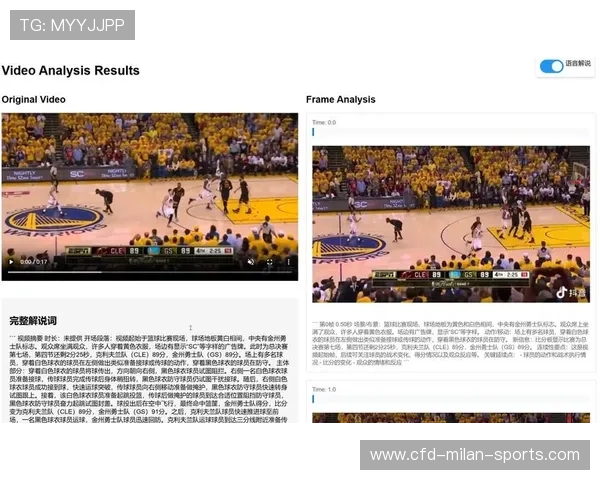Click the Time: 1.0 frame image
This screenshot has height=480, width=600.
click(x=451, y=418)
